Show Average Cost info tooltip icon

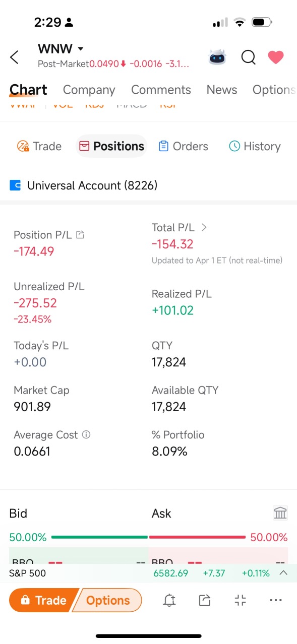[x=86, y=434]
